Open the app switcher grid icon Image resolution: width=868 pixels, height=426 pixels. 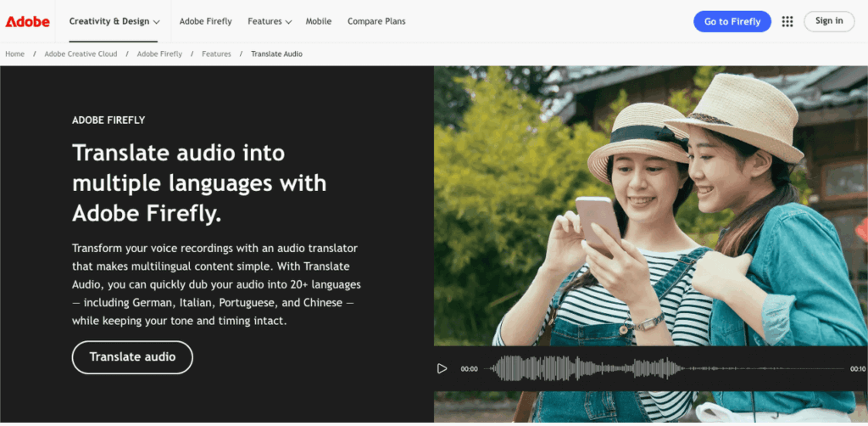click(x=787, y=21)
